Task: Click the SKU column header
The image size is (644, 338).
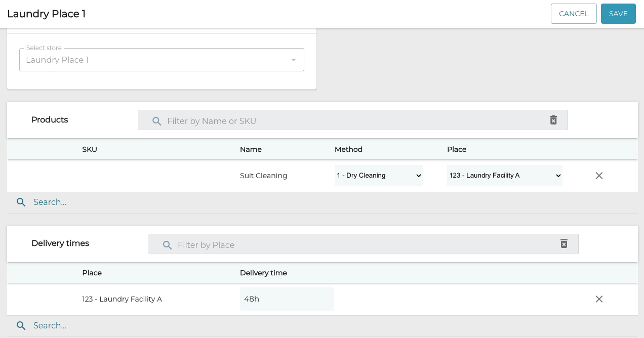Action: [x=89, y=149]
